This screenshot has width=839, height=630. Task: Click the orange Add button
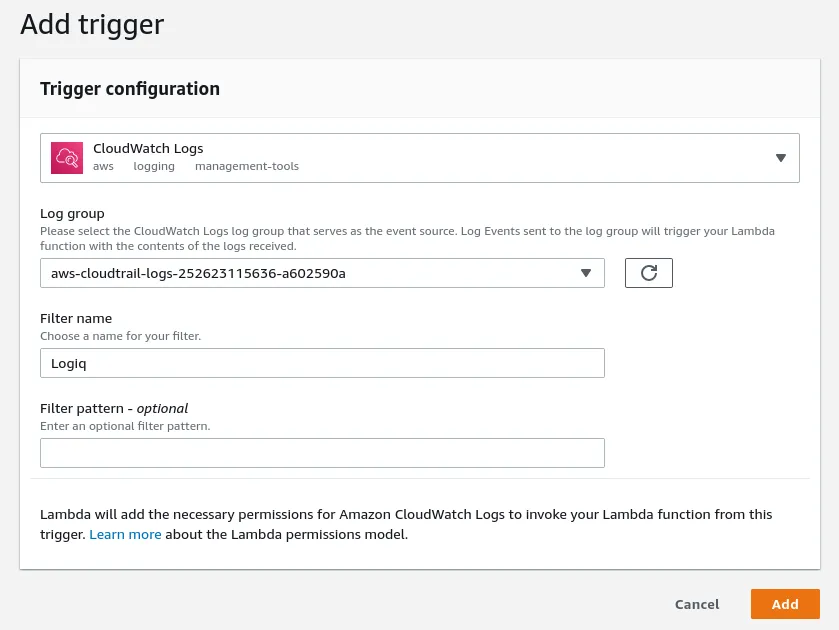point(785,604)
